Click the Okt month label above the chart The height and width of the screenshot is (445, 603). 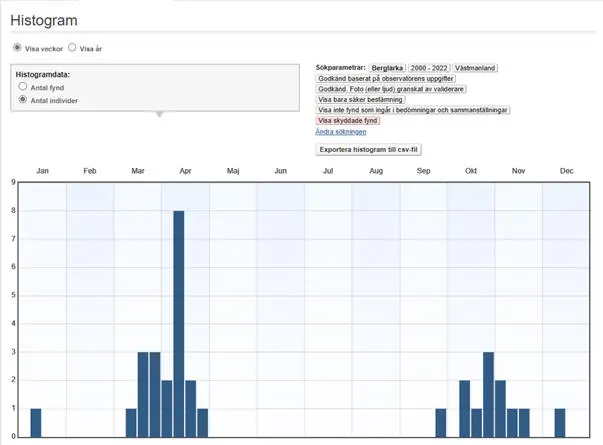(x=471, y=171)
